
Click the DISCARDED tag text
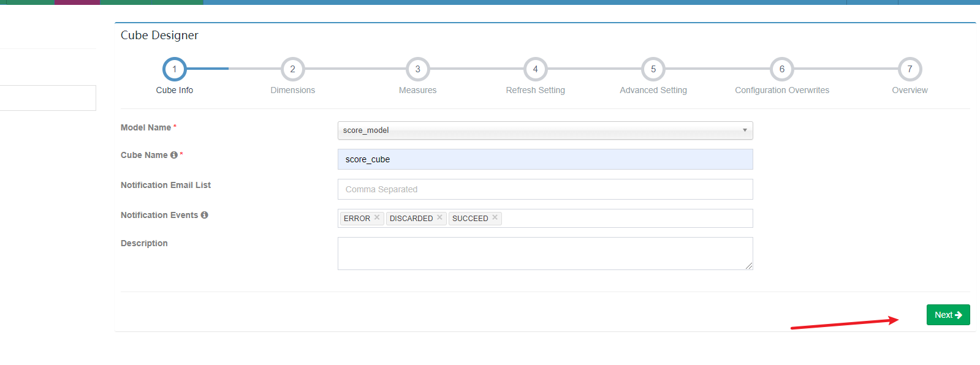411,219
